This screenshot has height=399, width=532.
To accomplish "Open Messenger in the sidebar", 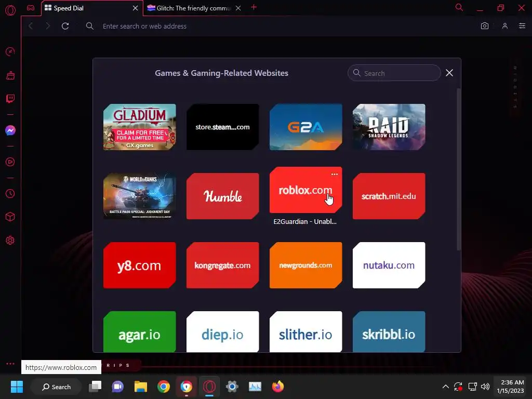I will click(x=10, y=130).
